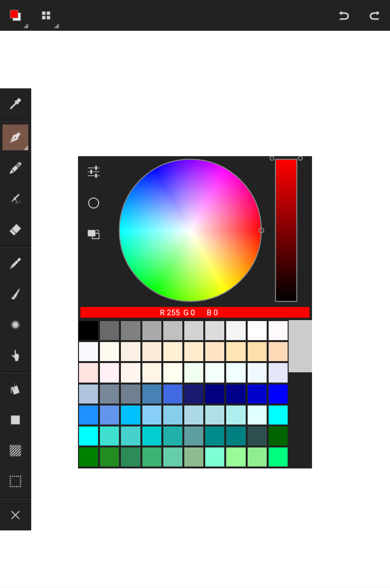The image size is (390, 588).
Task: Open the grid layout menu
Action: pyautogui.click(x=46, y=15)
